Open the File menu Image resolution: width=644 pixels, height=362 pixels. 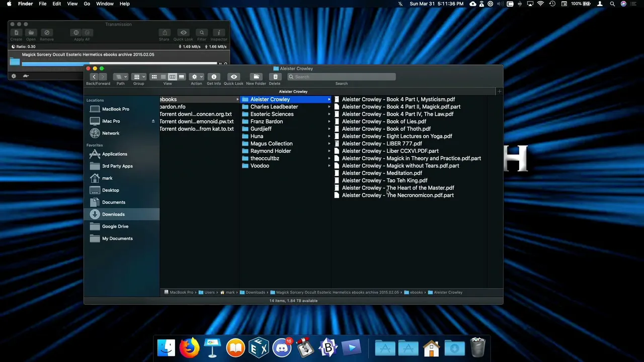pos(43,4)
